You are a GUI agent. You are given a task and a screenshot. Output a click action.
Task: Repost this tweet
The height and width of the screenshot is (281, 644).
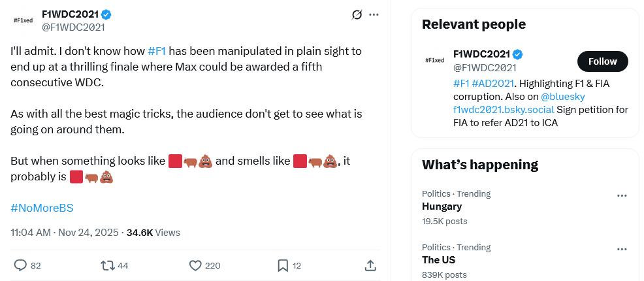pos(107,265)
